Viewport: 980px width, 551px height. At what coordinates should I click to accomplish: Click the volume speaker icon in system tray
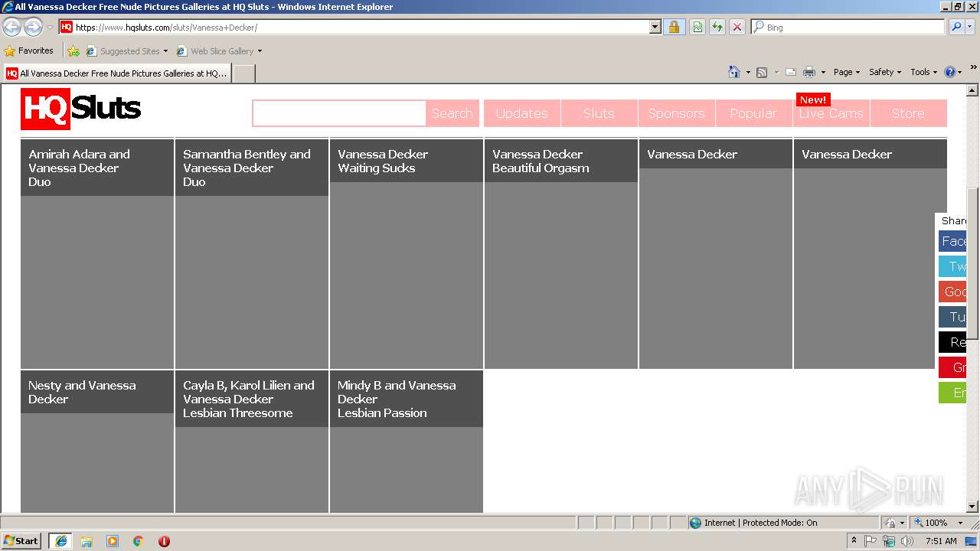907,541
